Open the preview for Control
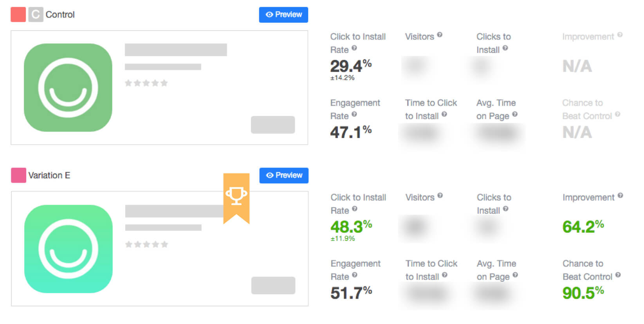Viewport: 644px width, 324px height. pos(283,14)
